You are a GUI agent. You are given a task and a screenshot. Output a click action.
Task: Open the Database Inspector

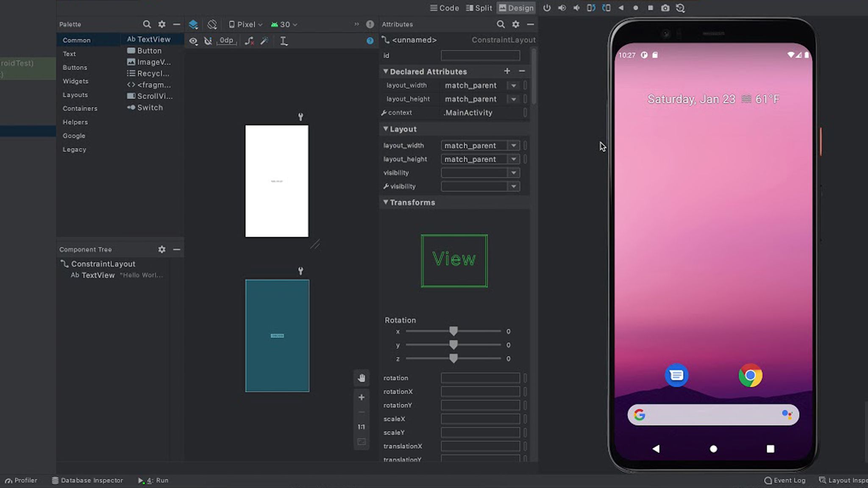pyautogui.click(x=87, y=480)
